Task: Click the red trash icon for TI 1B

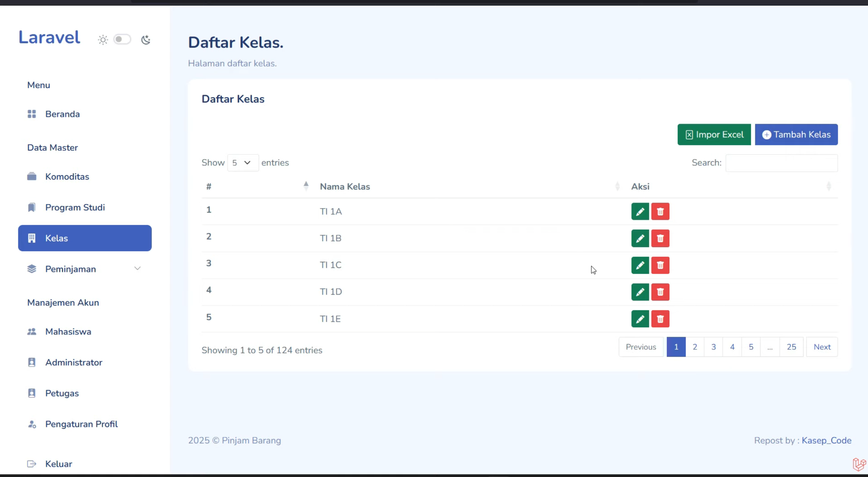Action: (x=660, y=238)
